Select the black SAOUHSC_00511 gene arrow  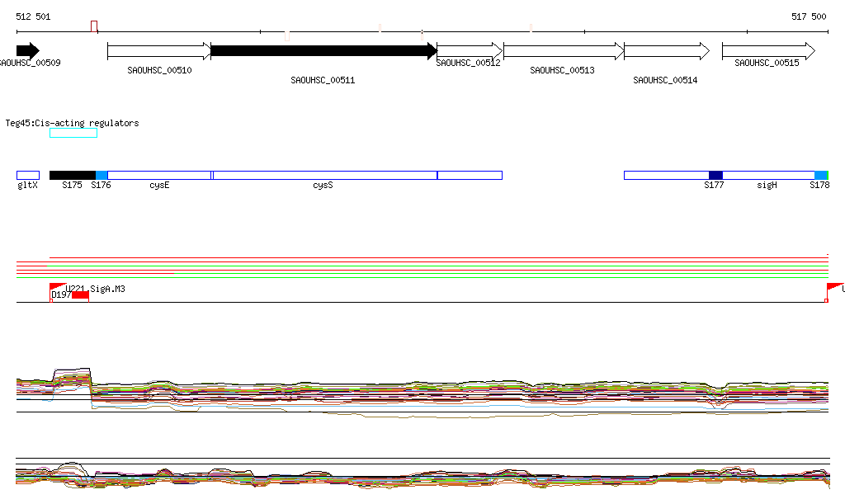323,51
